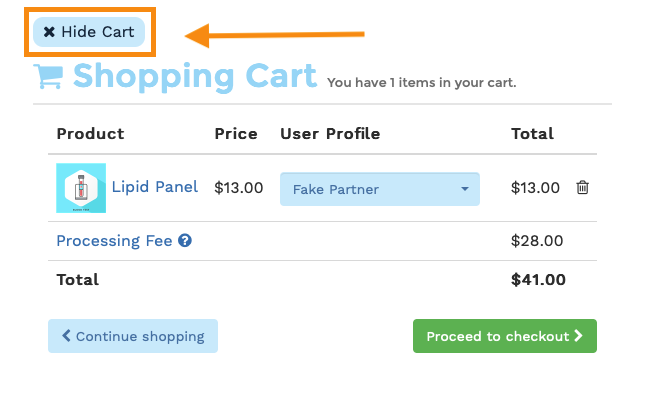Delete Lipid Panel using trash icon
This screenshot has width=649, height=394.
tap(582, 187)
